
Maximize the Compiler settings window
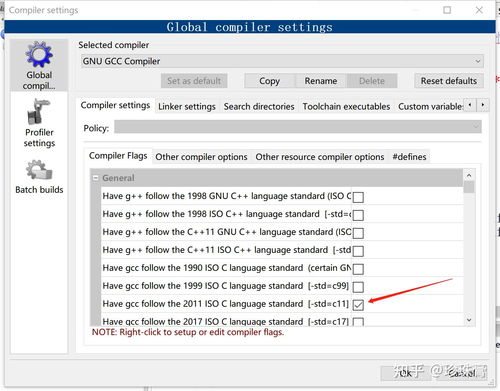(x=447, y=10)
